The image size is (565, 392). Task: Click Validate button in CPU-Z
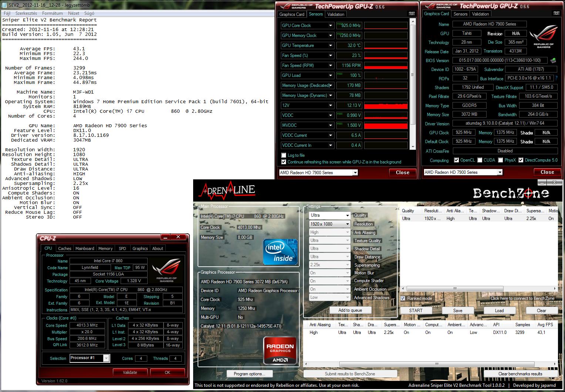pos(130,372)
